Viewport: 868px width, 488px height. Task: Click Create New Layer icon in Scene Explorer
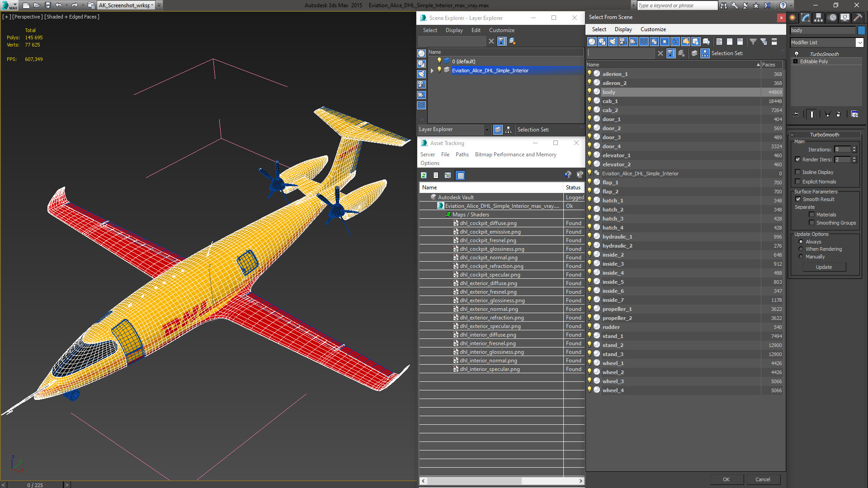tap(512, 41)
